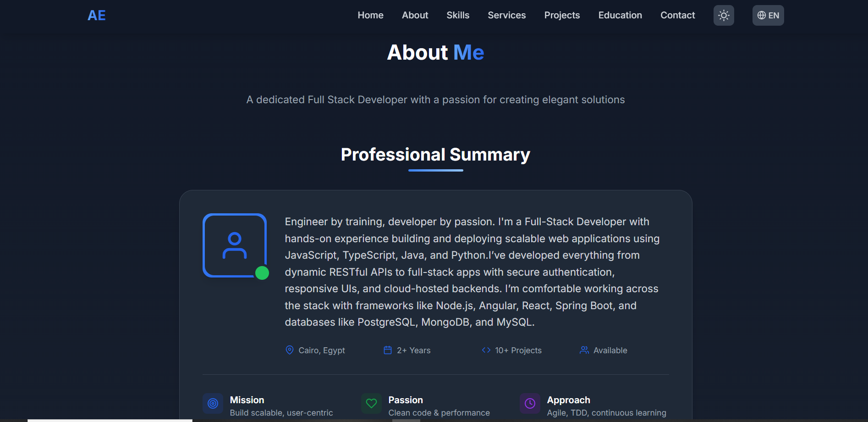Image resolution: width=868 pixels, height=422 pixels.
Task: Click the AE logo
Action: 97,16
